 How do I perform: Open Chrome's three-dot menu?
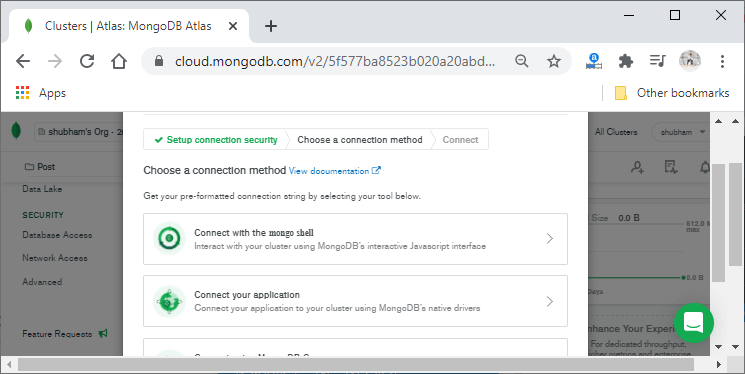722,61
